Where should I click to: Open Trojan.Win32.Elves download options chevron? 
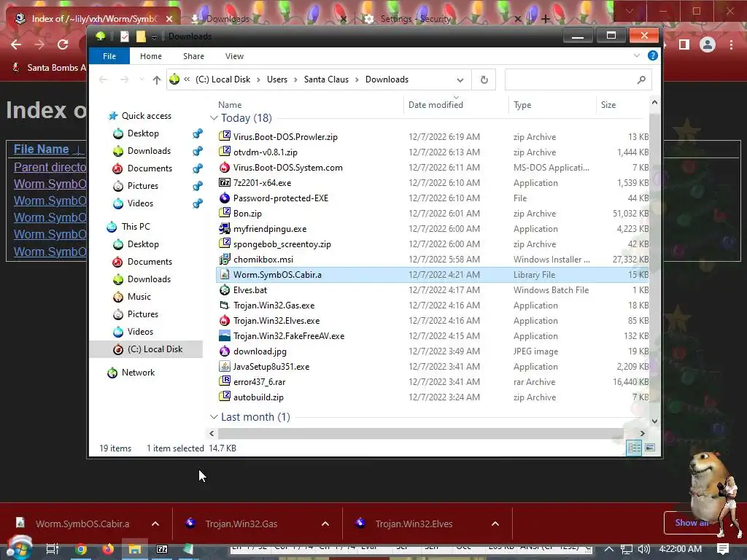[495, 524]
